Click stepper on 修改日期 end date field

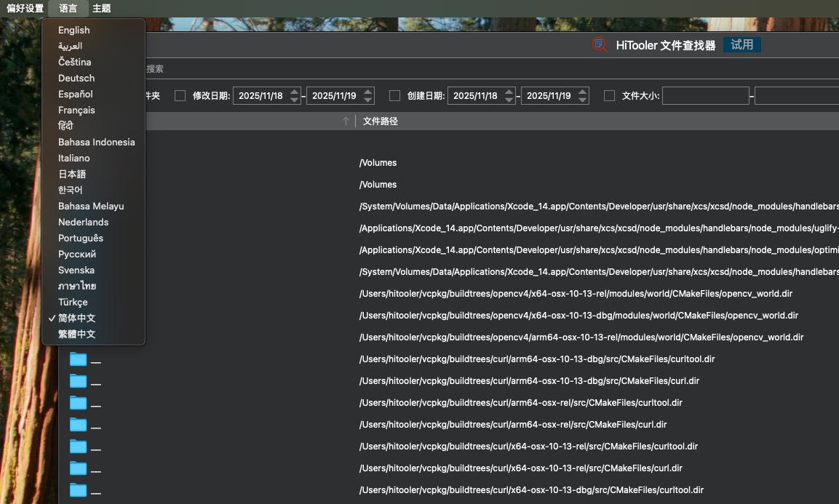point(367,95)
